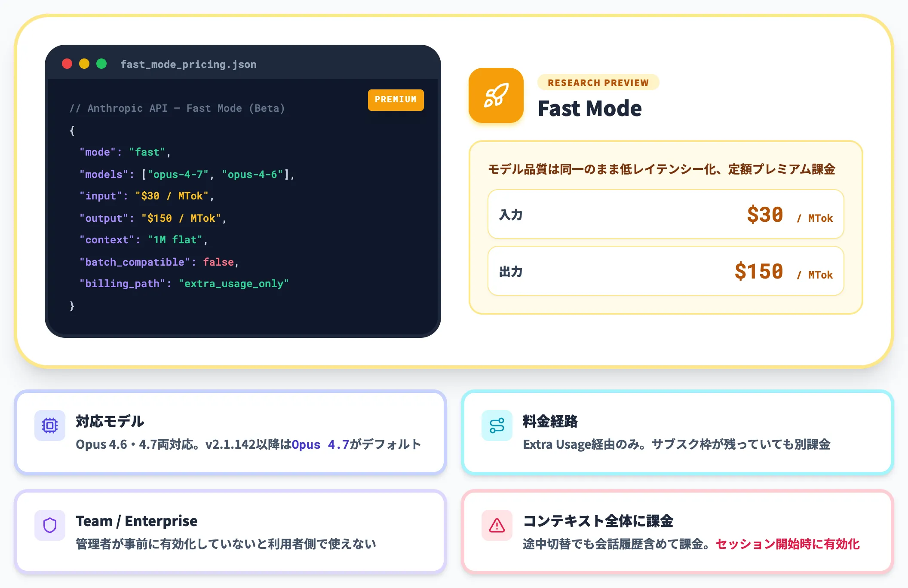Click the shield icon beside Team / Enterprise
The height and width of the screenshot is (588, 908).
tap(50, 525)
